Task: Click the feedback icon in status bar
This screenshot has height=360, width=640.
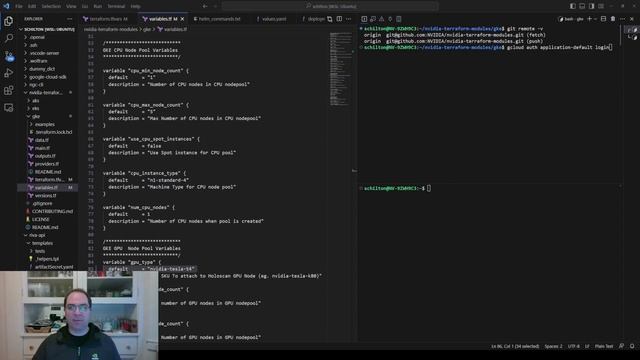Action: click(x=622, y=346)
